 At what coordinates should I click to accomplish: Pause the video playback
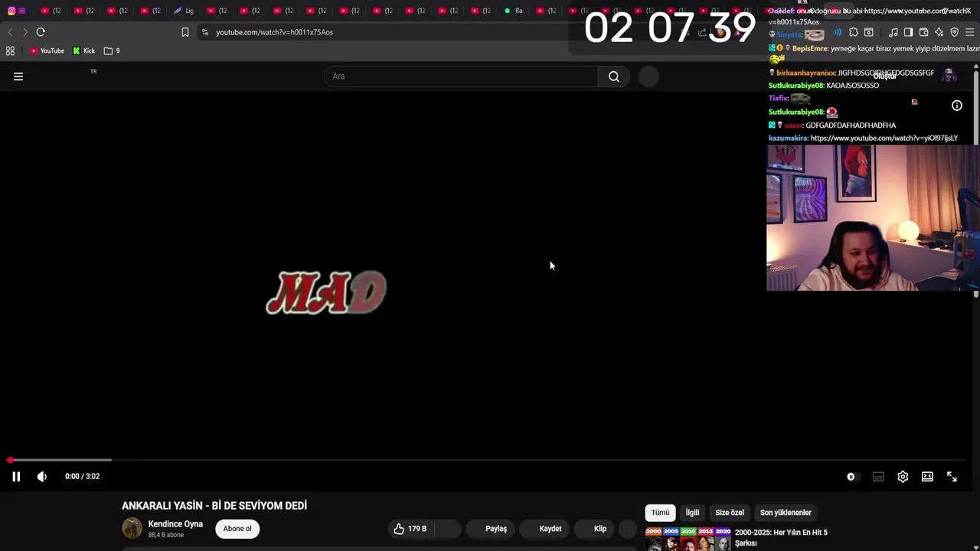point(16,477)
